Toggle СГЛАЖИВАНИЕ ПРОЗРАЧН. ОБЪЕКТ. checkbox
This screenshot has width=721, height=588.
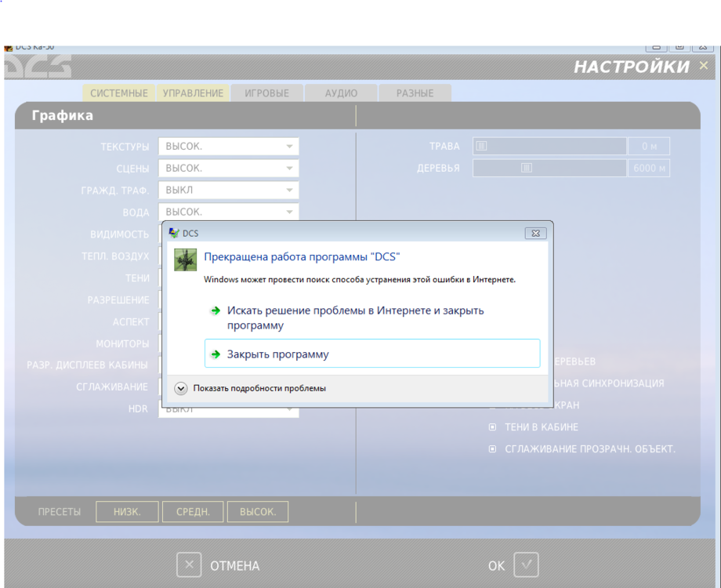pyautogui.click(x=492, y=448)
